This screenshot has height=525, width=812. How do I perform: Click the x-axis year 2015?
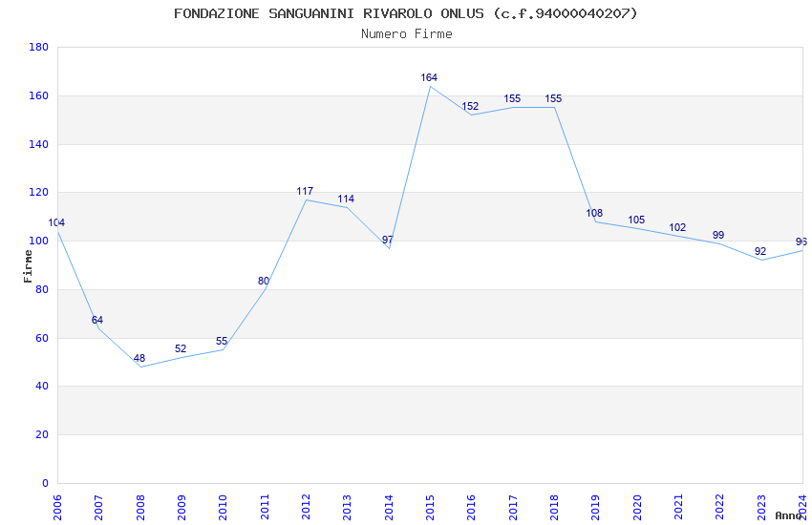click(430, 507)
